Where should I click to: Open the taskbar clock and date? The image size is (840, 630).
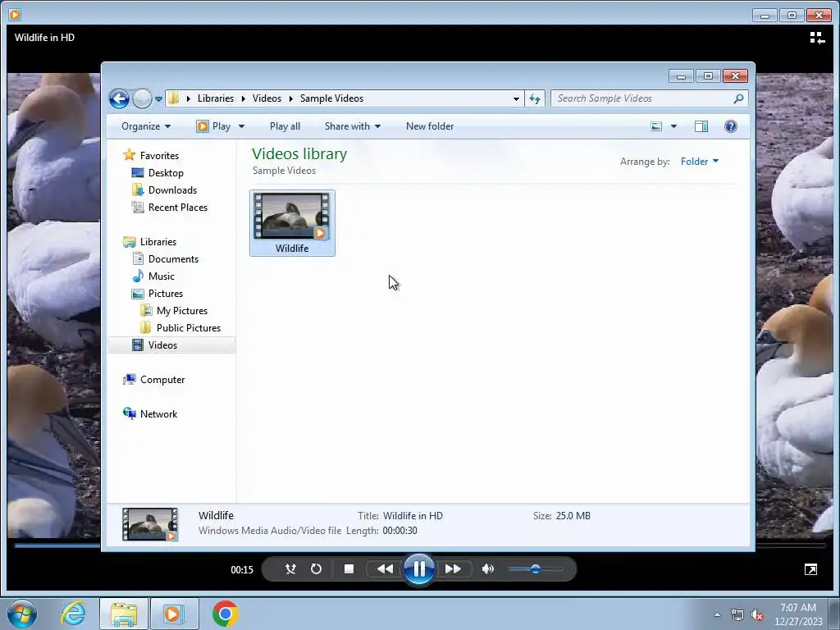point(798,614)
